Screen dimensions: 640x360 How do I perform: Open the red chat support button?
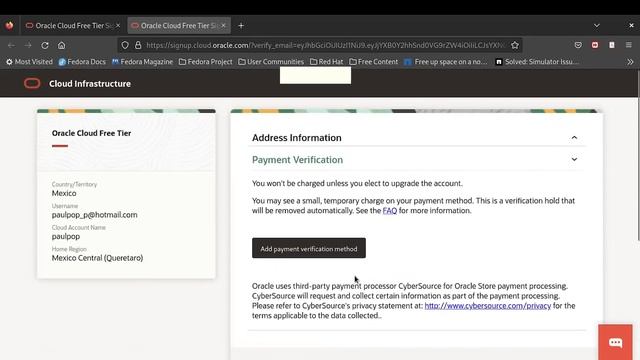615,342
